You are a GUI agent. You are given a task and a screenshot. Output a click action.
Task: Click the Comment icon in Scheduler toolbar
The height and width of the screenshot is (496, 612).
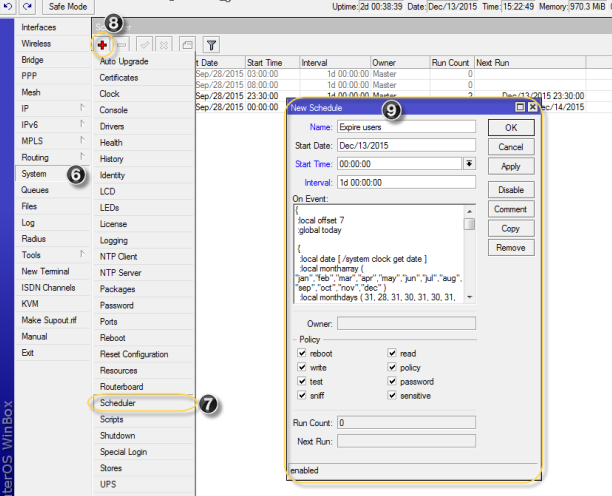(187, 45)
